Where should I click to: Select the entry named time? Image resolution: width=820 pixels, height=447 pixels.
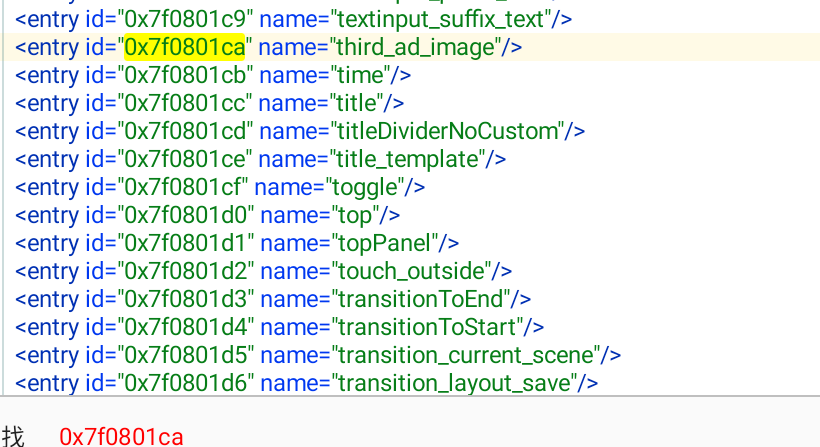point(213,75)
